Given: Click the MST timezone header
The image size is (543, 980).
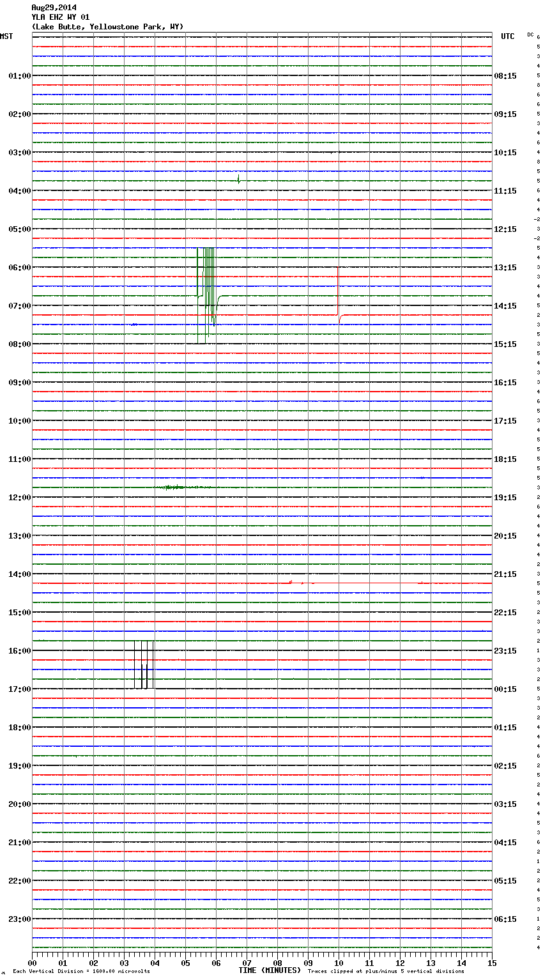Looking at the screenshot, I should click(x=6, y=36).
